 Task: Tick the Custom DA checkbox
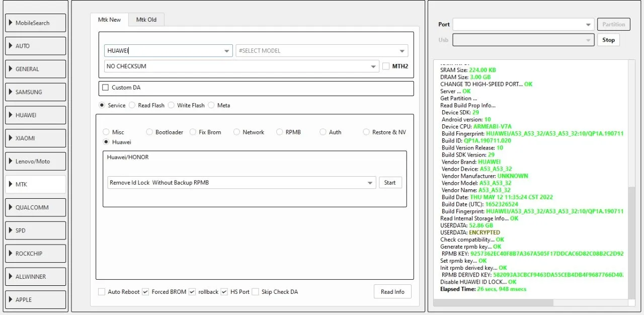(x=105, y=88)
